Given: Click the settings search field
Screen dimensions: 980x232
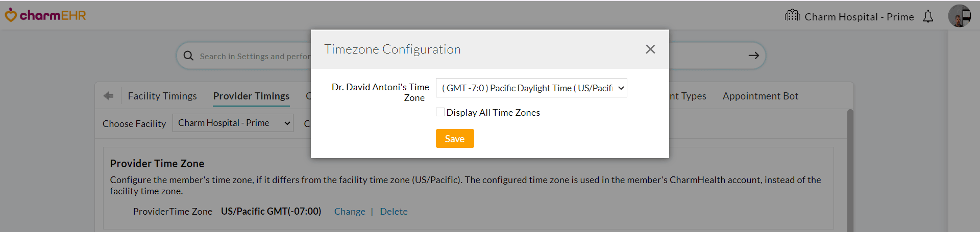Looking at the screenshot, I should pyautogui.click(x=254, y=56).
